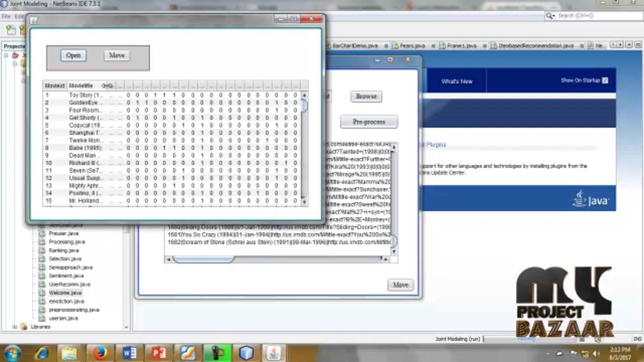
Task: Click the Java application taskbar icon
Action: point(274,353)
